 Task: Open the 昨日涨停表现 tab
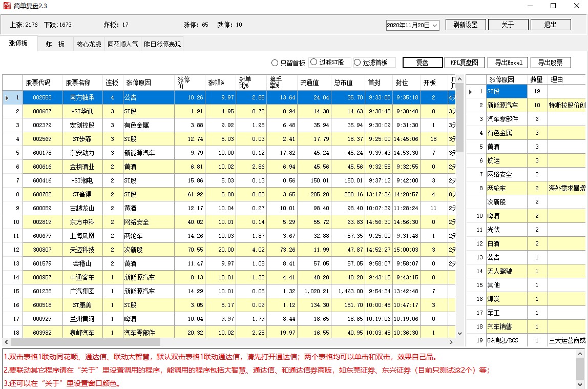tap(162, 45)
